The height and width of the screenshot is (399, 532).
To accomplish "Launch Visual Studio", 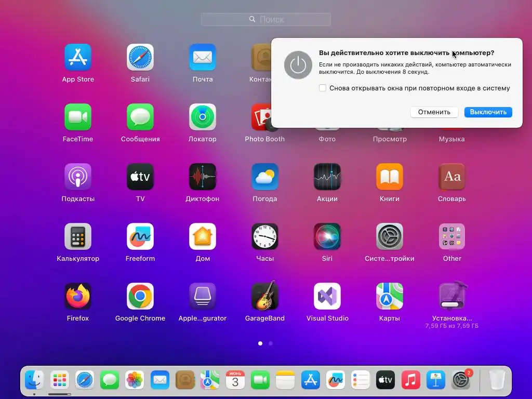I will 327,296.
